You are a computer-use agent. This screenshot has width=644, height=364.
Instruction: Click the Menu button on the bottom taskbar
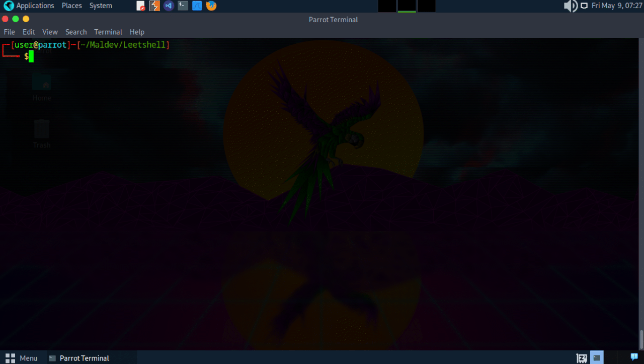pyautogui.click(x=23, y=358)
